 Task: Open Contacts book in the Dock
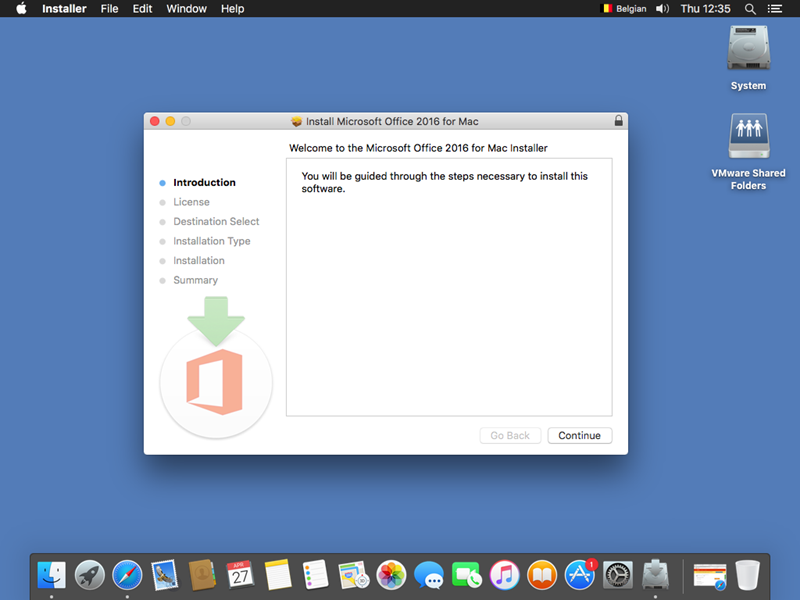coord(202,575)
